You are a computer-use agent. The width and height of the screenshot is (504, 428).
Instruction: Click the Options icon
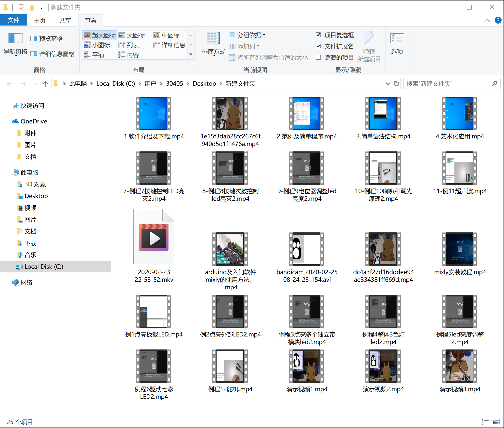[x=397, y=43]
